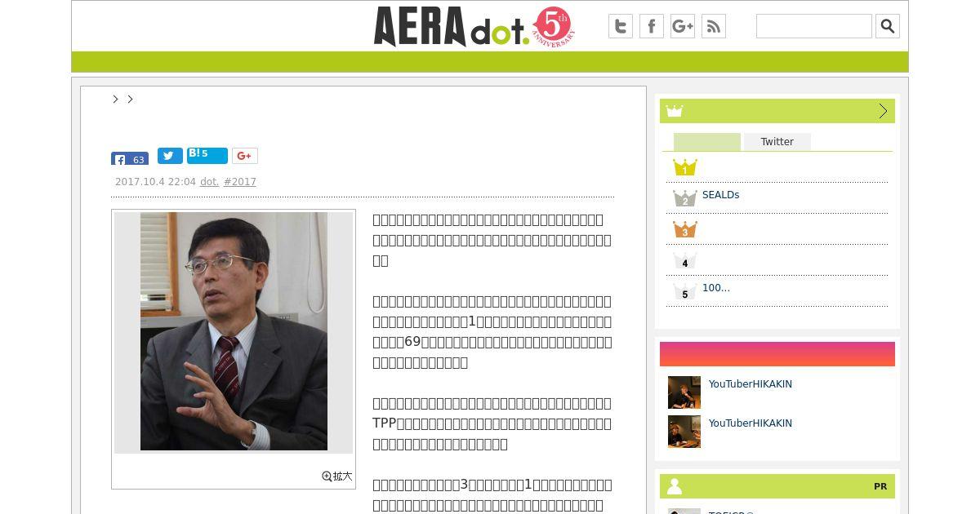
Task: Focus the header search input field
Action: coord(814,26)
